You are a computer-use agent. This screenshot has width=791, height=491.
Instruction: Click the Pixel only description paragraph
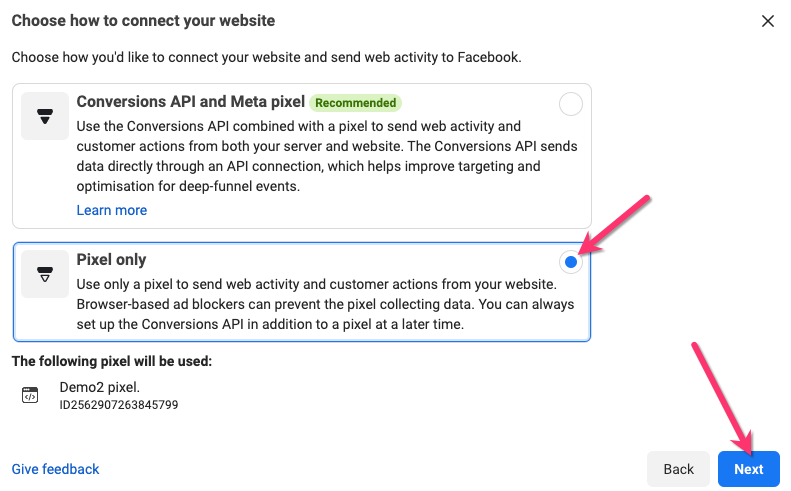[325, 305]
